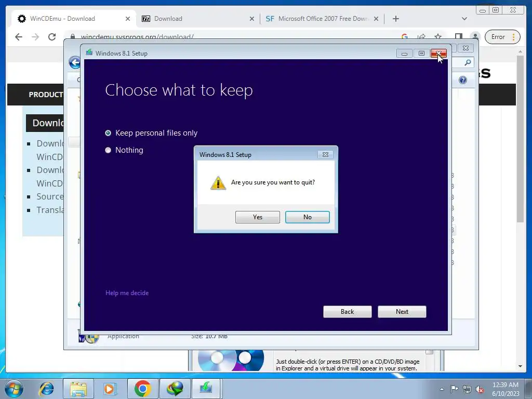Open the clock showing 12:39 AM
This screenshot has height=399, width=532.
tap(506, 389)
